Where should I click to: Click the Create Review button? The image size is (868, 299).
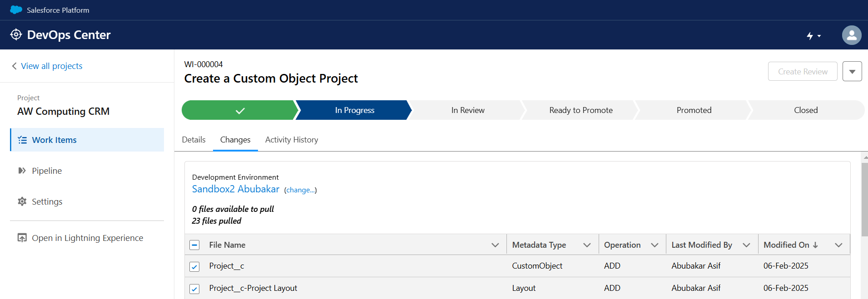pyautogui.click(x=803, y=71)
